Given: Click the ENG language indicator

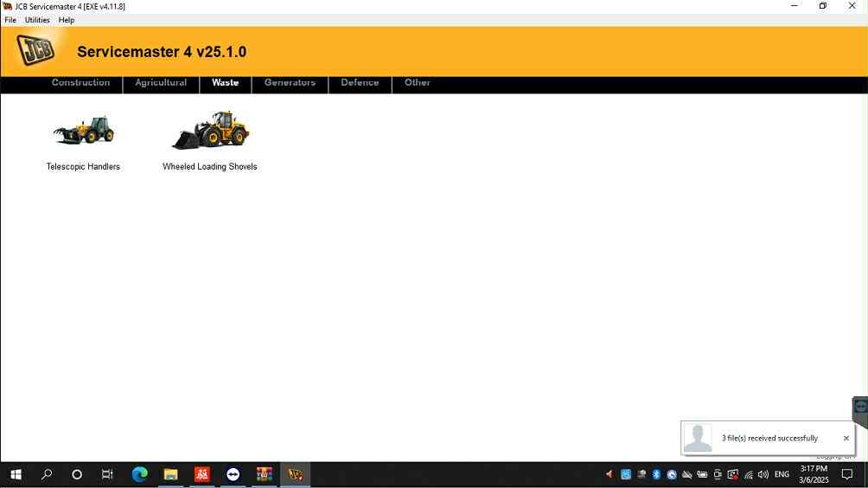Looking at the screenshot, I should point(782,475).
